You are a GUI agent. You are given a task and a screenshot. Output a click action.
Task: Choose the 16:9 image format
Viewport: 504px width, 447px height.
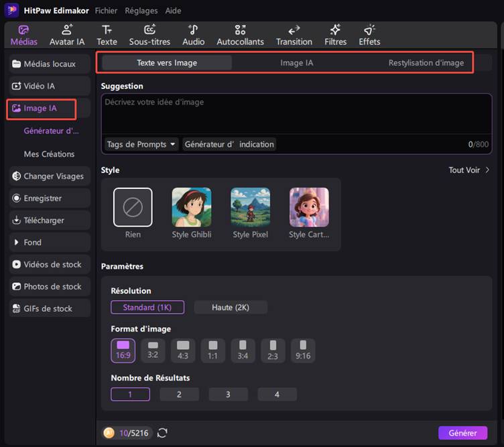tap(123, 350)
